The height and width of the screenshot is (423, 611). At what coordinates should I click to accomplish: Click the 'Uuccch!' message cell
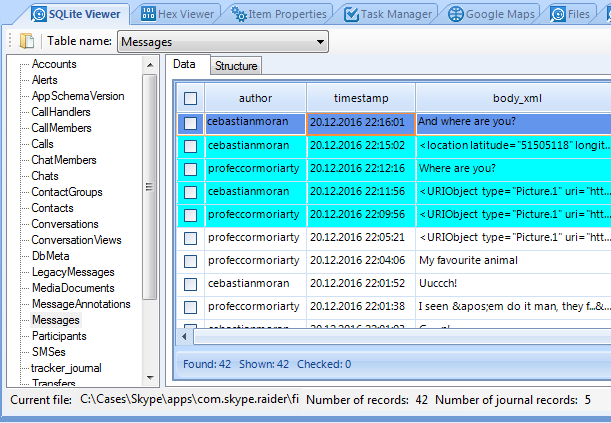coord(514,284)
